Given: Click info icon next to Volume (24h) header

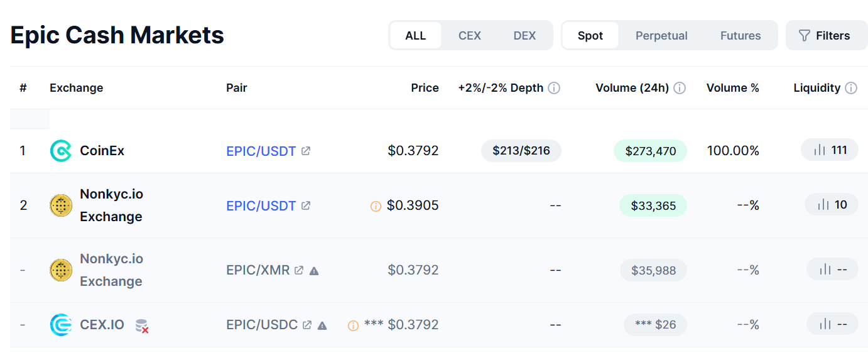Looking at the screenshot, I should tap(680, 88).
